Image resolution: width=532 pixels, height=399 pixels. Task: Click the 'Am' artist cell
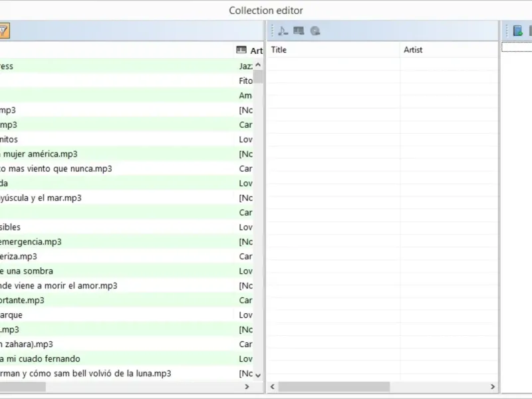coord(245,95)
